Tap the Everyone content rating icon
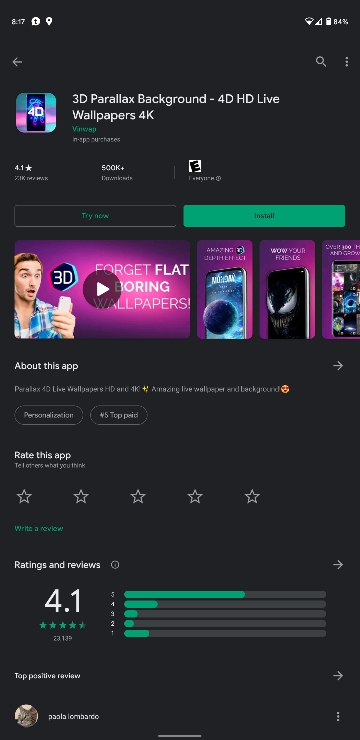The image size is (360, 740). [x=195, y=166]
